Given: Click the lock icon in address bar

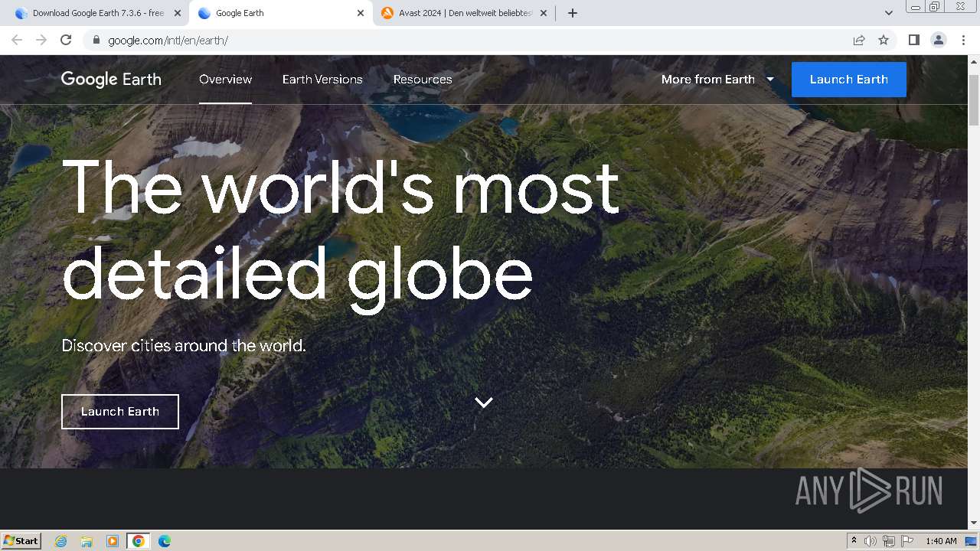Looking at the screenshot, I should point(96,40).
